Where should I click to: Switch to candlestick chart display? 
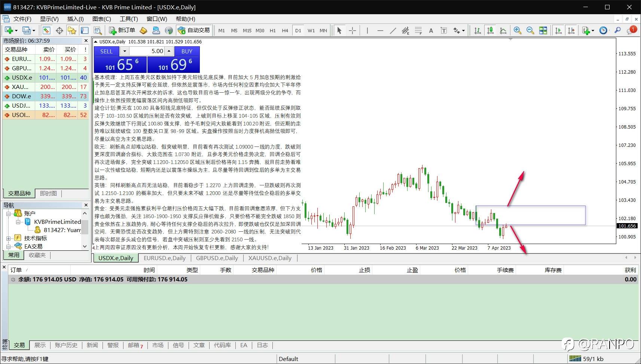490,30
